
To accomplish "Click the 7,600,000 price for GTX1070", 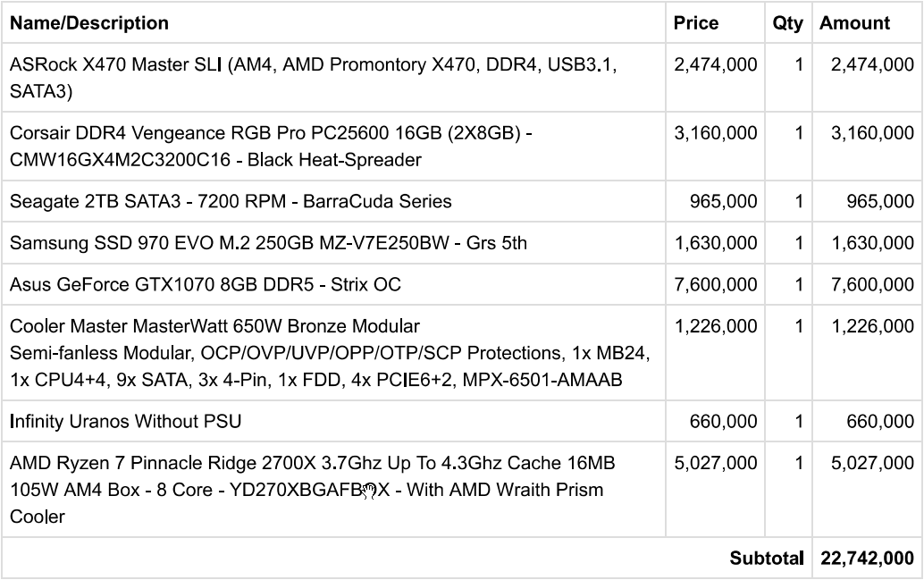I will [x=716, y=285].
